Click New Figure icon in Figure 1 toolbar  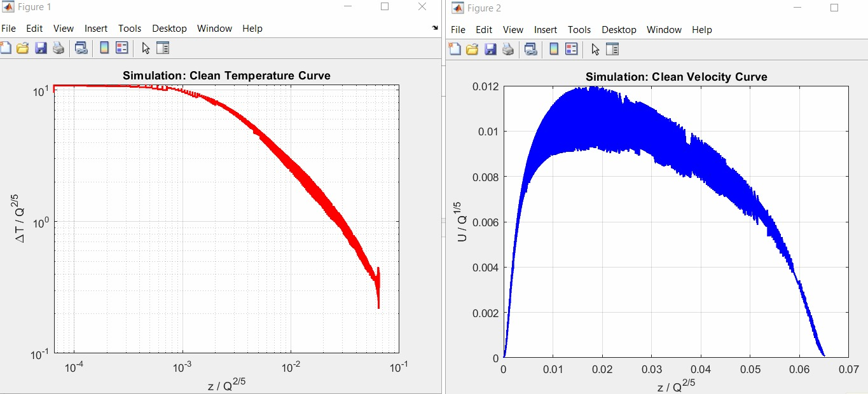(x=6, y=48)
